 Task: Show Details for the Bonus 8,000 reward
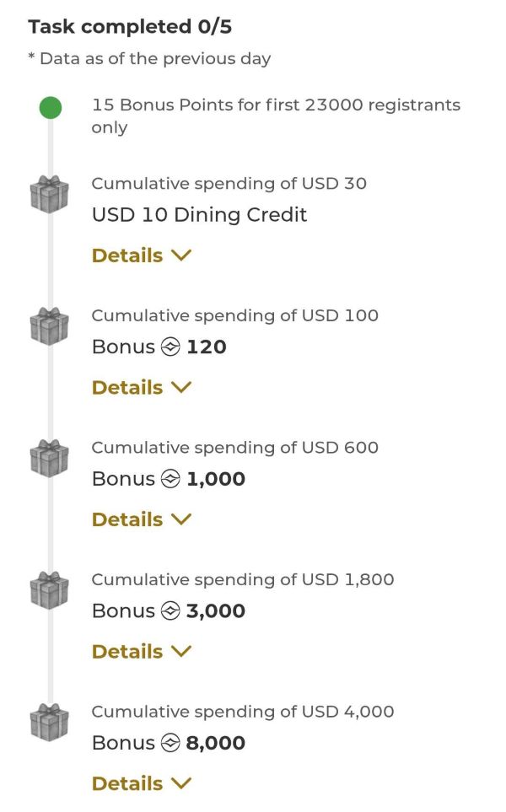tap(142, 783)
